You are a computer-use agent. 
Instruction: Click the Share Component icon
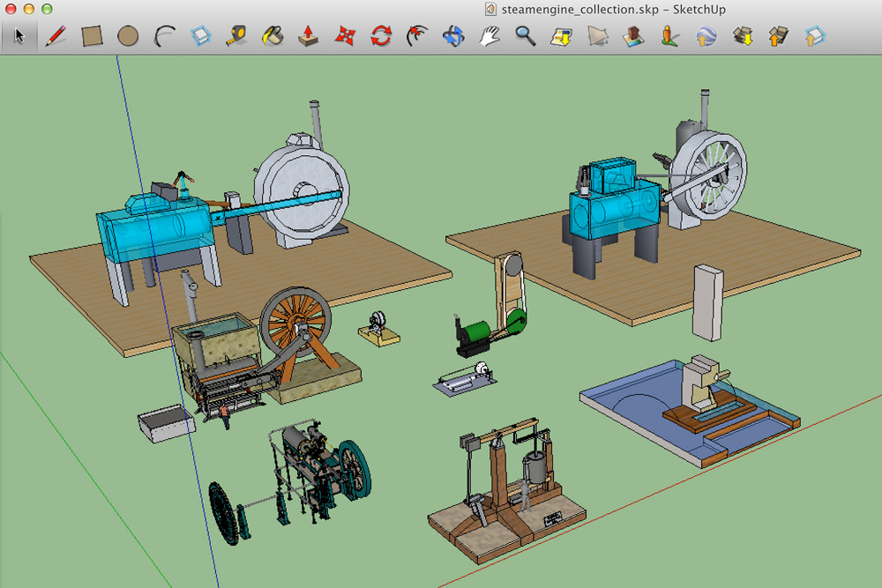coord(814,36)
